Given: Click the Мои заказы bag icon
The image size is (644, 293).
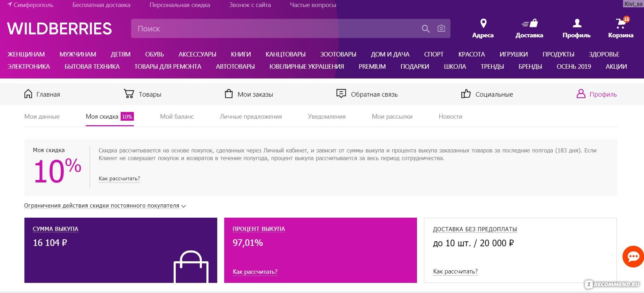Looking at the screenshot, I should (x=228, y=94).
